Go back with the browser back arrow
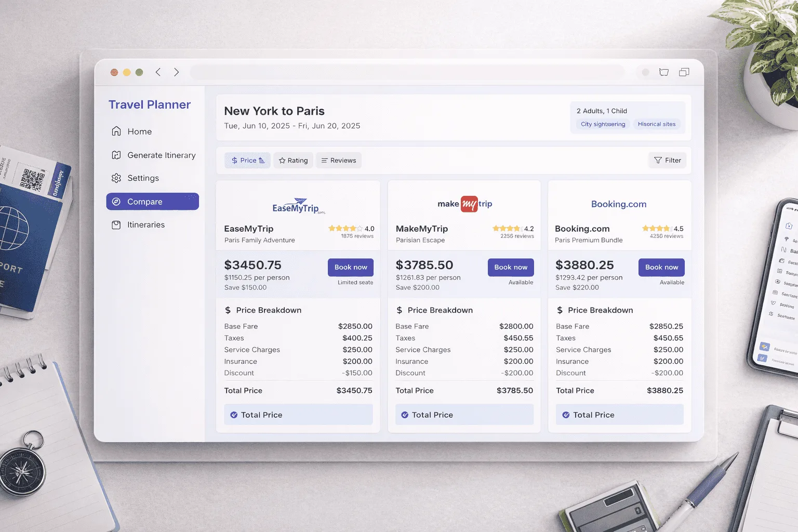 pyautogui.click(x=158, y=72)
